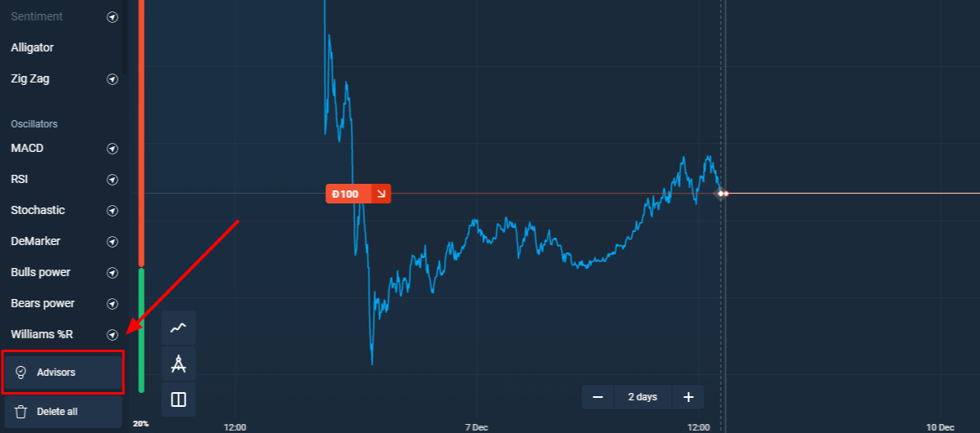Click the arrow icon beside Williams %R
The width and height of the screenshot is (980, 433).
pyautogui.click(x=113, y=335)
